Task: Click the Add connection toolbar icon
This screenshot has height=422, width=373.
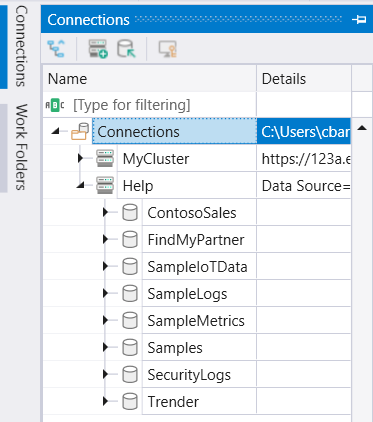Action: point(98,49)
